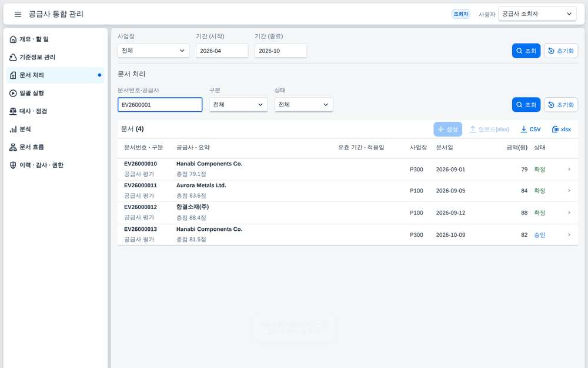Open the 사업장 dropdown
Viewport: 588px width, 368px height.
pyautogui.click(x=153, y=51)
